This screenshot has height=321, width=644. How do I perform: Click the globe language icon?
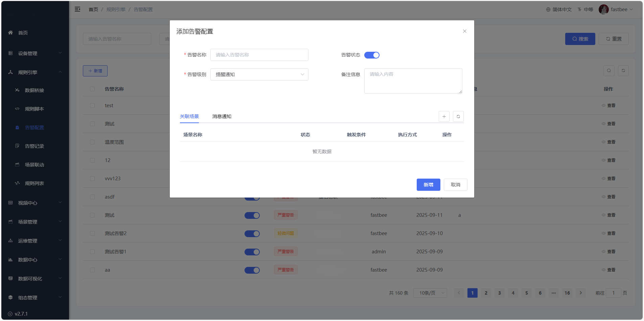[x=548, y=9]
